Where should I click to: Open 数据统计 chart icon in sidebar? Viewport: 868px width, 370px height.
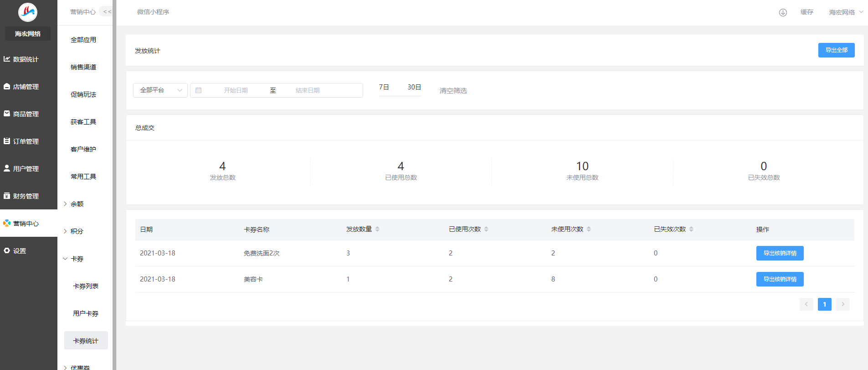7,59
